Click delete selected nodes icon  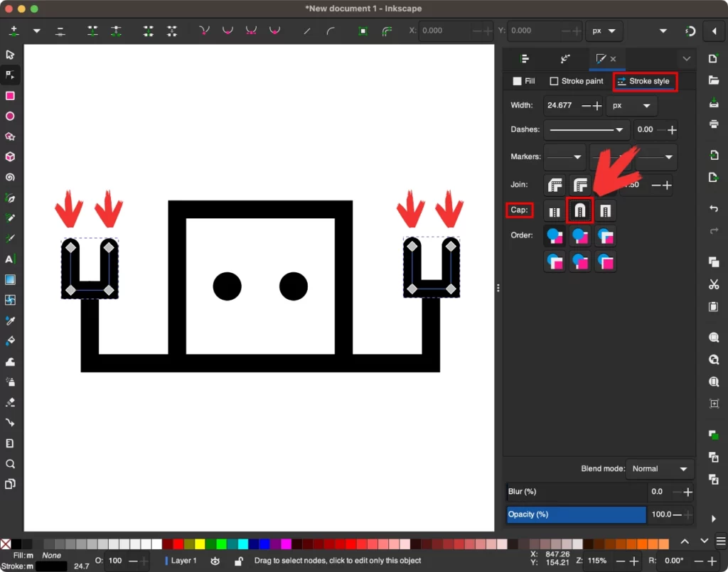pos(60,31)
